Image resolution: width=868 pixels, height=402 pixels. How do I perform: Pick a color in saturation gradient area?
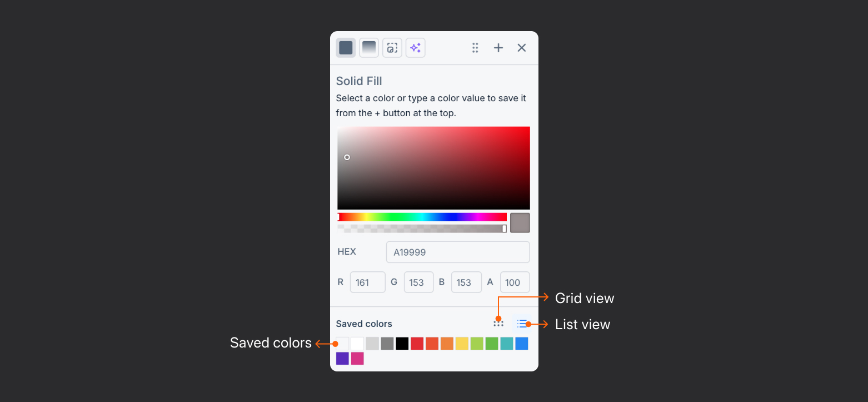pos(433,168)
